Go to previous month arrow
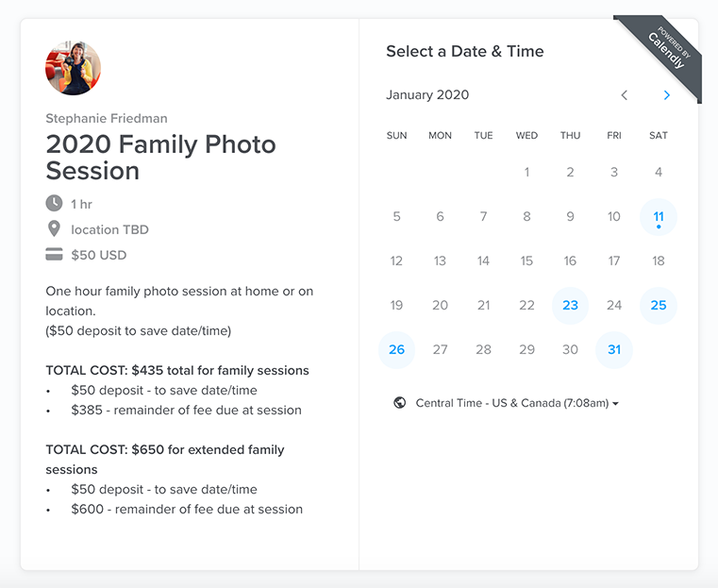 click(624, 95)
